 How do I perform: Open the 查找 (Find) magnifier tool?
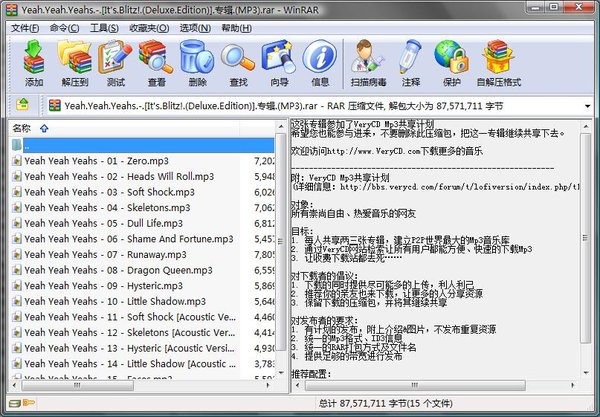pyautogui.click(x=238, y=63)
